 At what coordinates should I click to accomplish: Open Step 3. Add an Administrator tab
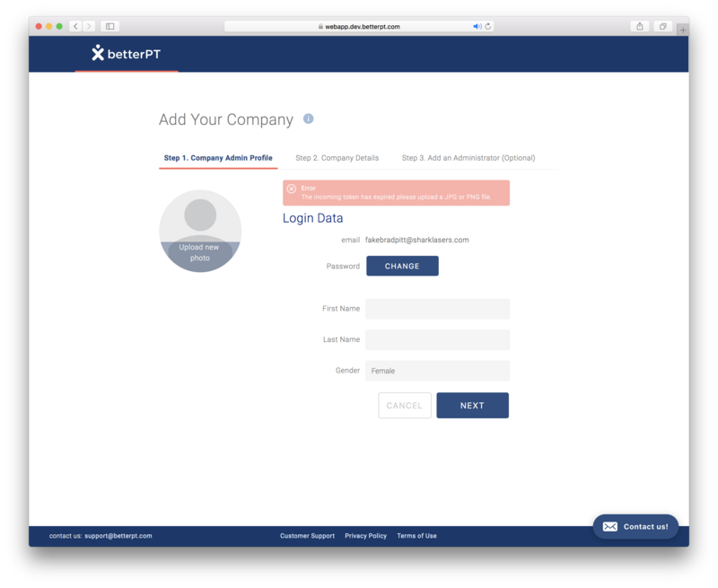pos(468,158)
